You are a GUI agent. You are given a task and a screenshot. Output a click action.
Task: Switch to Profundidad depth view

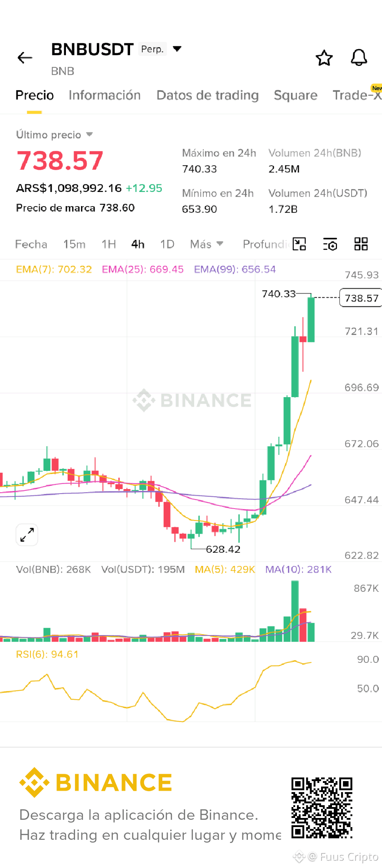click(266, 244)
